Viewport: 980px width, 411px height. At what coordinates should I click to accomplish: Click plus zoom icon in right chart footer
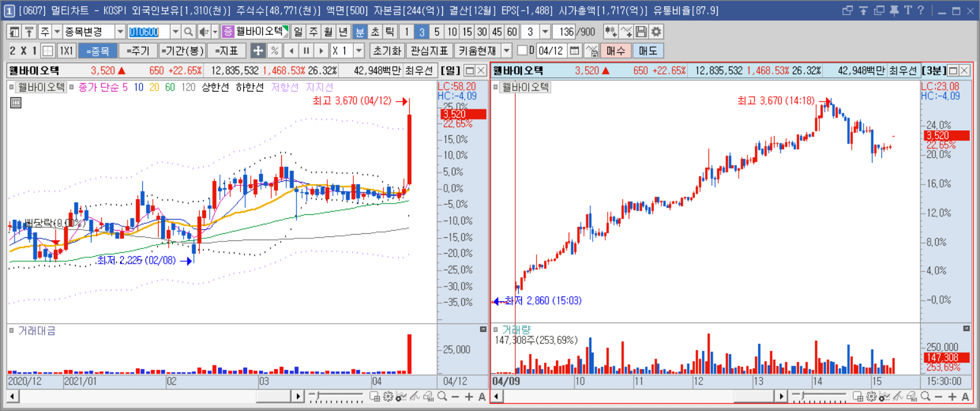953,396
